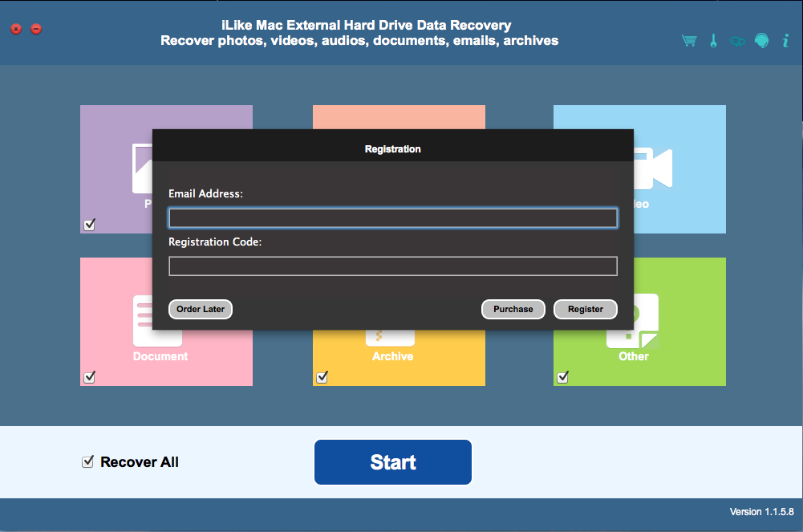This screenshot has width=803, height=532.
Task: Click the key registration icon
Action: 713,41
